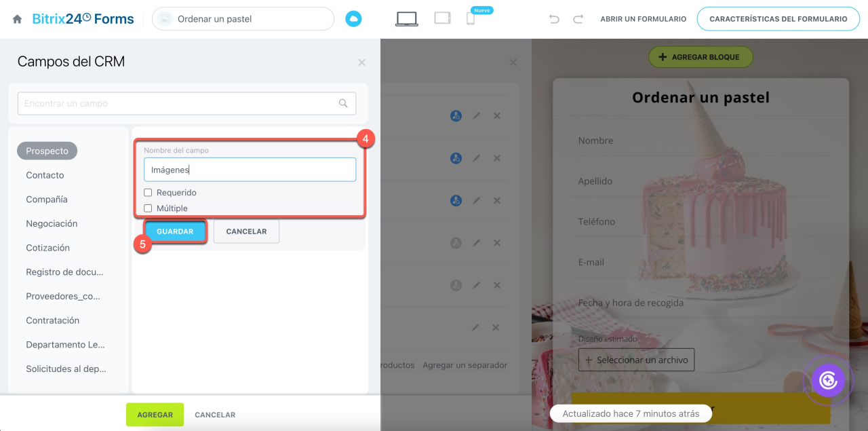Tick the Múltiple checkbox

click(x=148, y=208)
